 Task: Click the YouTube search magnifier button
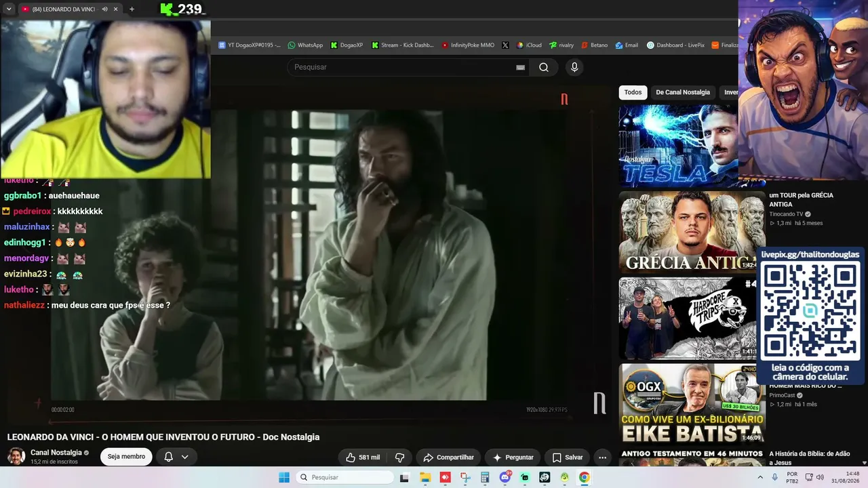coord(544,67)
